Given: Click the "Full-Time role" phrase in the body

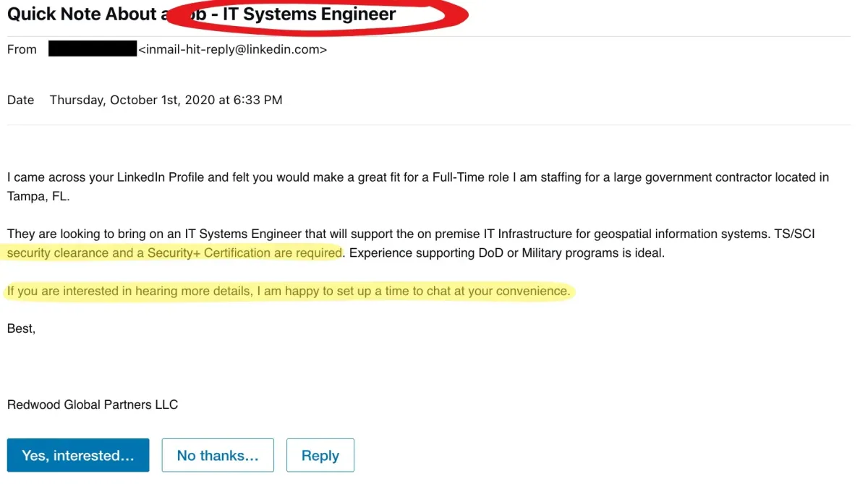Looking at the screenshot, I should point(471,177).
